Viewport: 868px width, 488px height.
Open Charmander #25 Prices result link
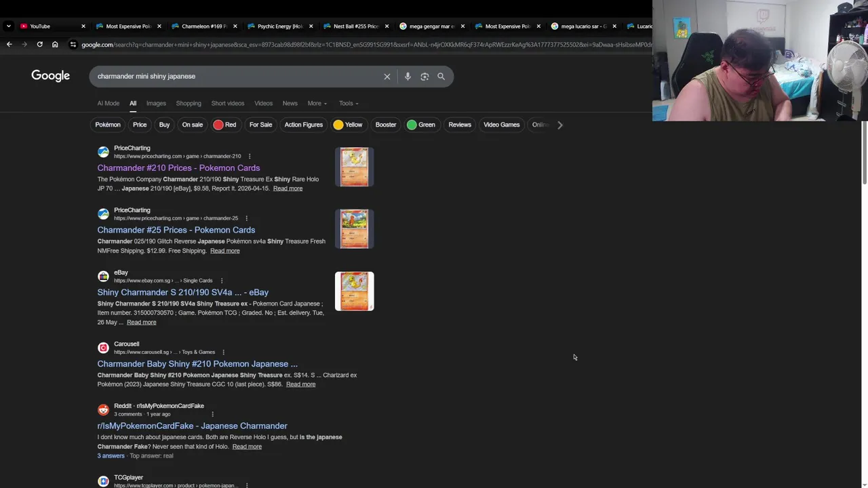(176, 230)
